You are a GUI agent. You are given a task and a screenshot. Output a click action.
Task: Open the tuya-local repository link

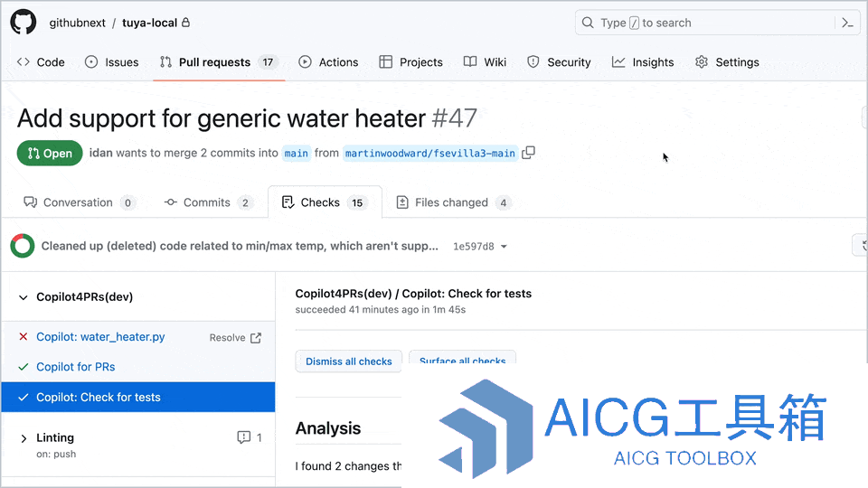[x=149, y=23]
